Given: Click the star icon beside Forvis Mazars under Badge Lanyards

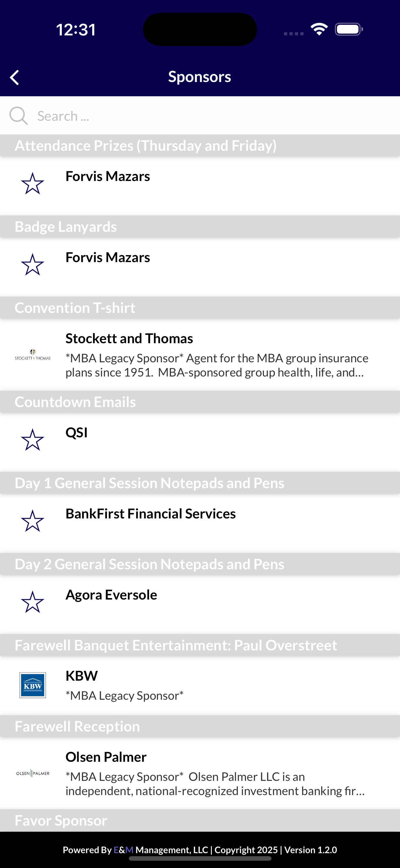Looking at the screenshot, I should [33, 265].
